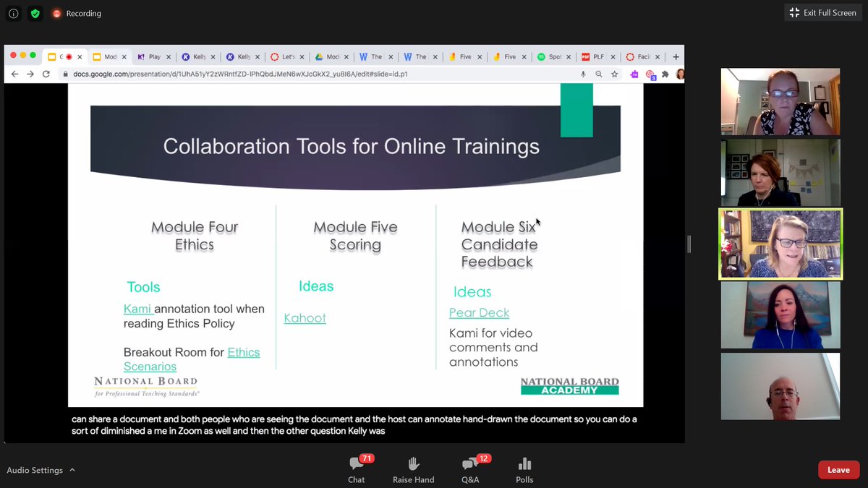The height and width of the screenshot is (488, 868).
Task: Click the red Recording indicator
Action: pos(76,13)
